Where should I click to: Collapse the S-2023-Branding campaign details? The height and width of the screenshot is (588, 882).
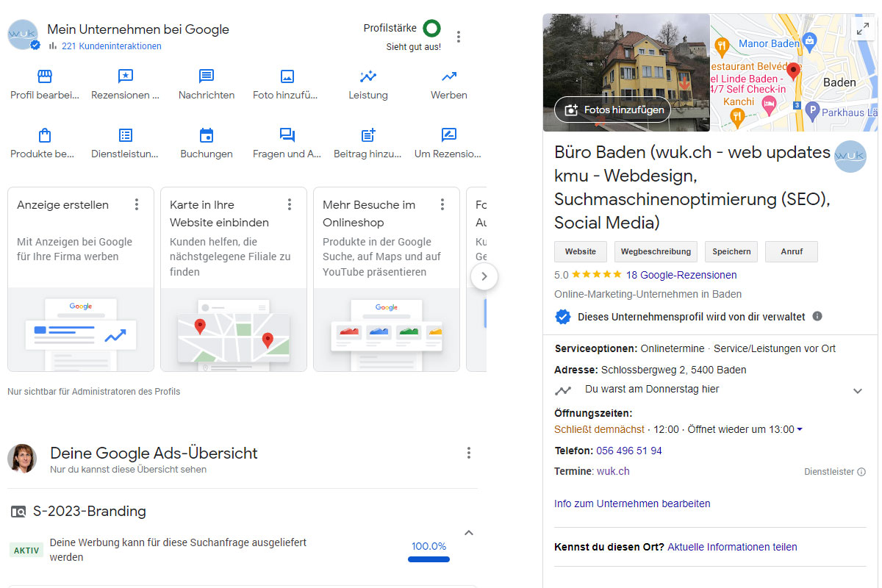point(468,532)
